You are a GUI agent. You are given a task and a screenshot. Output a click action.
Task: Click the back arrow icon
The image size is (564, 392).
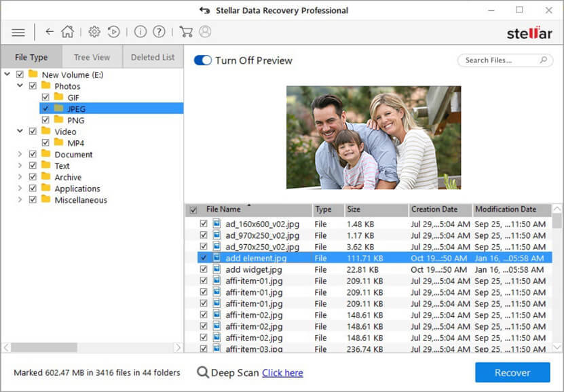50,32
